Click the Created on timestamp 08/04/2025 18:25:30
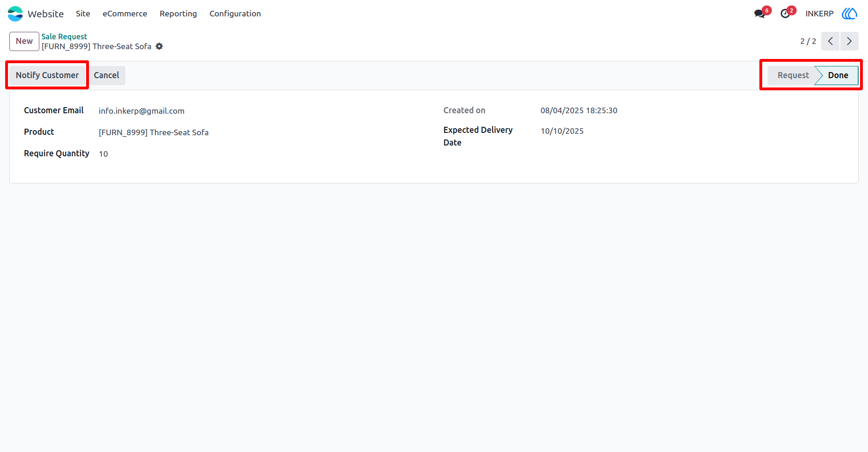 click(x=579, y=110)
